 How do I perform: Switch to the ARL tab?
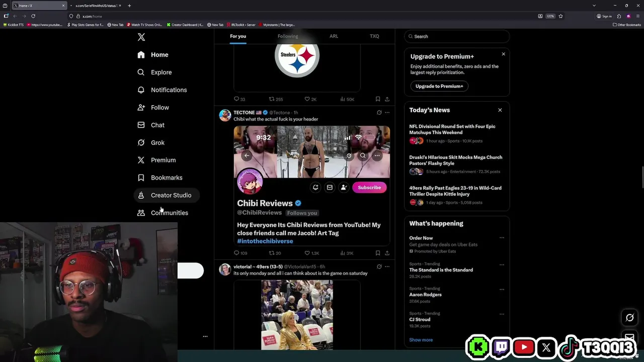click(x=334, y=36)
